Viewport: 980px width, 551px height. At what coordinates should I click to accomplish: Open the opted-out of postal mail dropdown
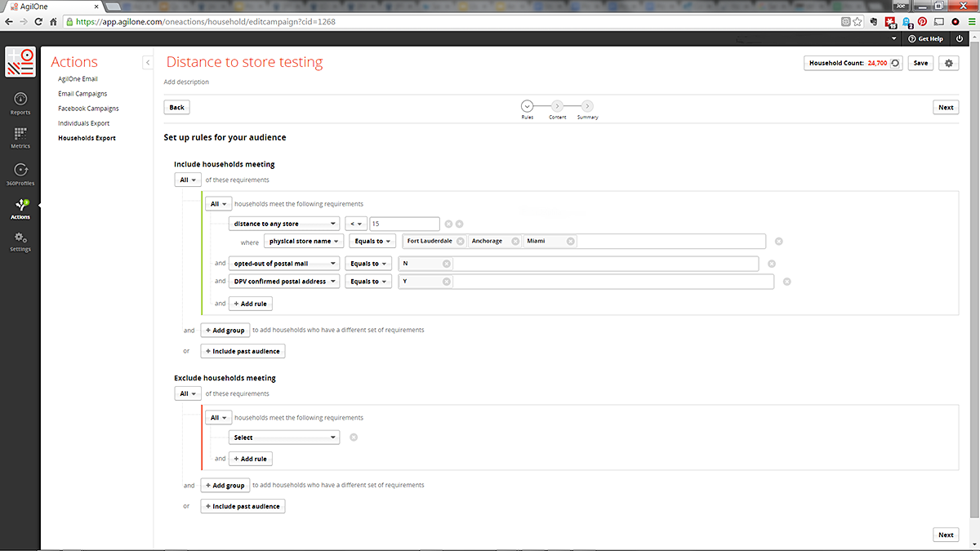284,264
